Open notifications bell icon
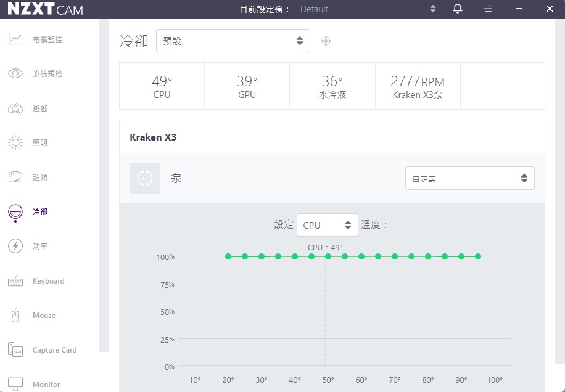 pyautogui.click(x=458, y=9)
